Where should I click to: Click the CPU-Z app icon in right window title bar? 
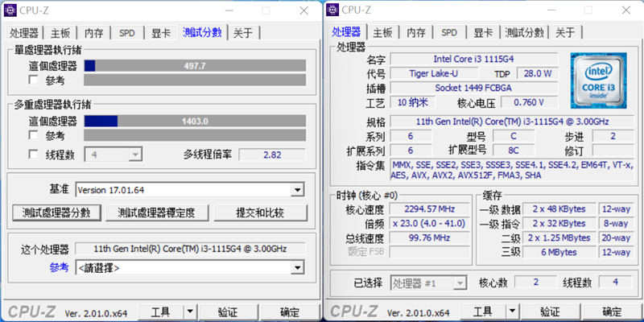pos(332,10)
